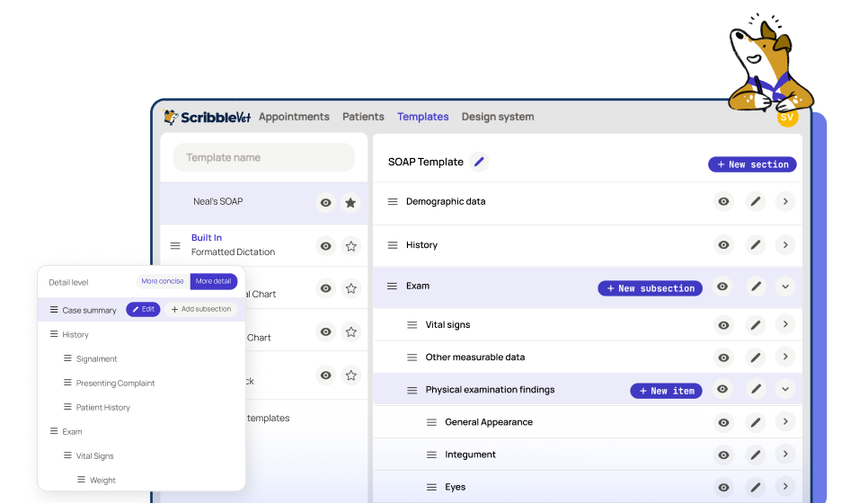Expand Other measurable data chevron
The image size is (868, 503).
[785, 357]
